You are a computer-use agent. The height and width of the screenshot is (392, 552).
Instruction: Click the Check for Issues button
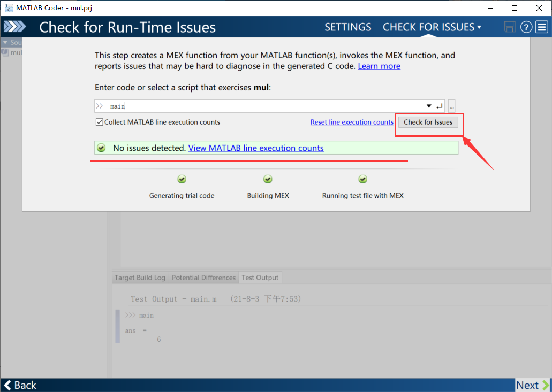click(428, 122)
